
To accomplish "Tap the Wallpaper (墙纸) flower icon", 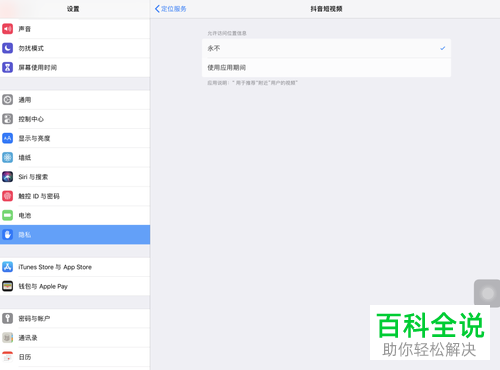I will tap(8, 157).
